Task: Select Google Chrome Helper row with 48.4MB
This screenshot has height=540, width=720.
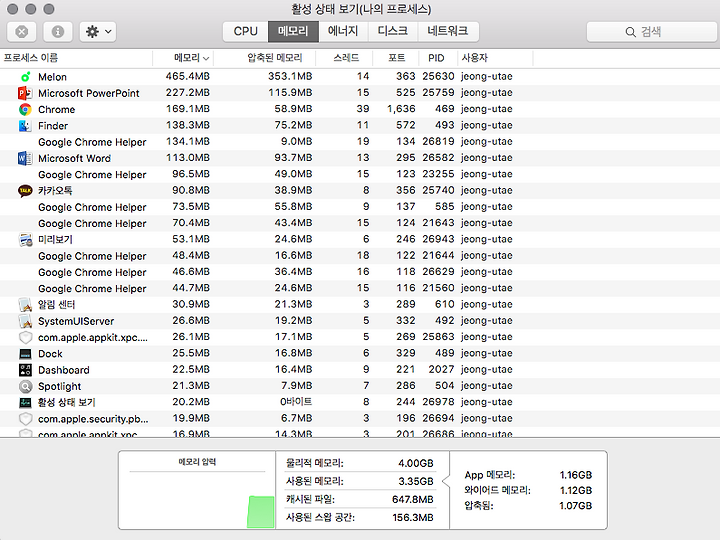Action: [360, 256]
